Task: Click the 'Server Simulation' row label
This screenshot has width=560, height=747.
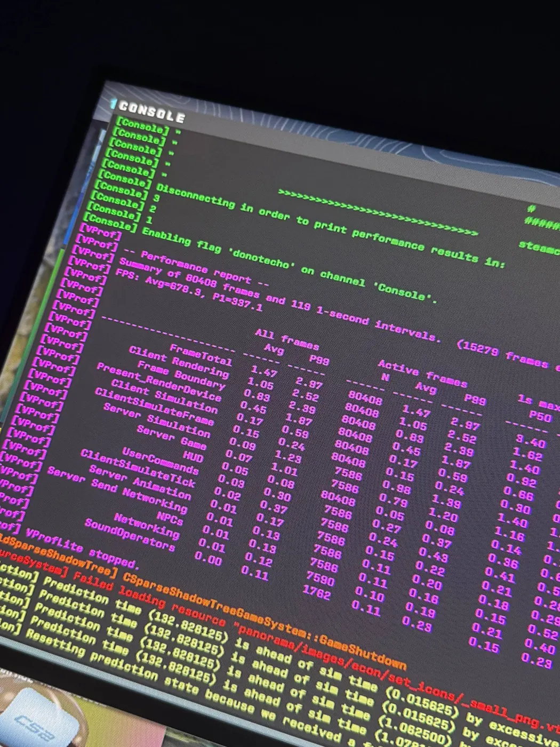Action: tap(157, 420)
